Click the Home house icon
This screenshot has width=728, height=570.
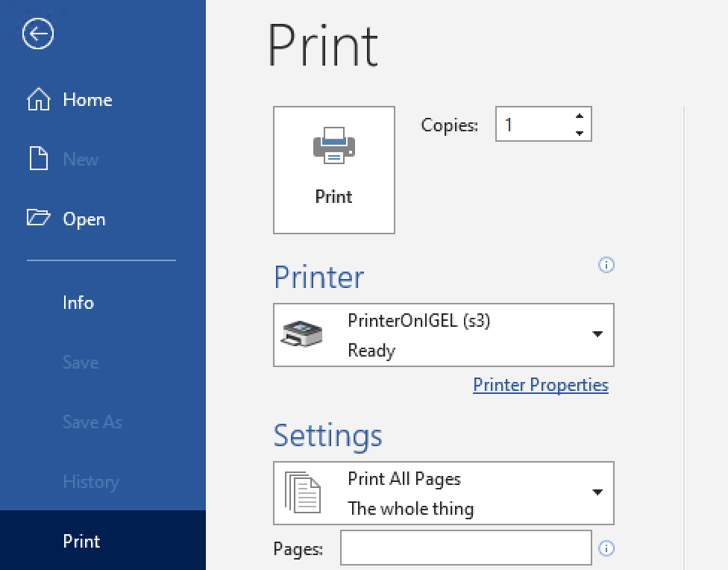pos(38,100)
